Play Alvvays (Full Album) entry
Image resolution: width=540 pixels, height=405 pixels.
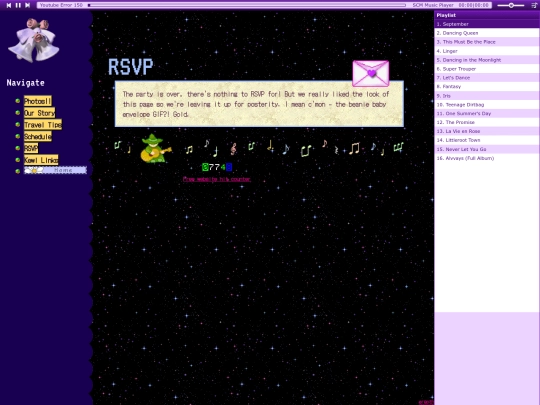[x=487, y=158]
